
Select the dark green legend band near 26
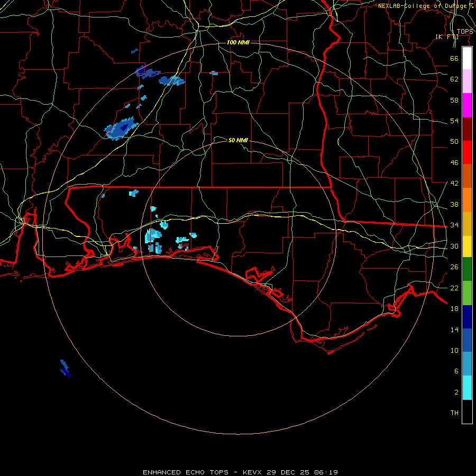(x=467, y=269)
